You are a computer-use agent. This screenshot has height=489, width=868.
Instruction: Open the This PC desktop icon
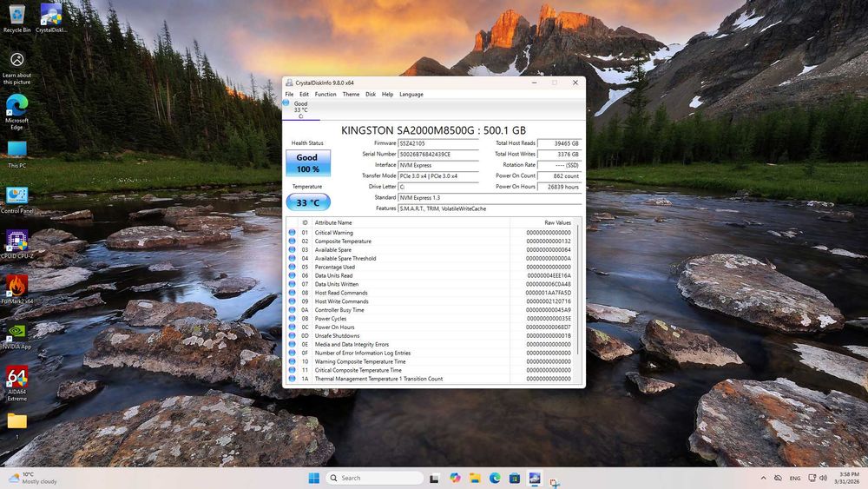tap(16, 155)
